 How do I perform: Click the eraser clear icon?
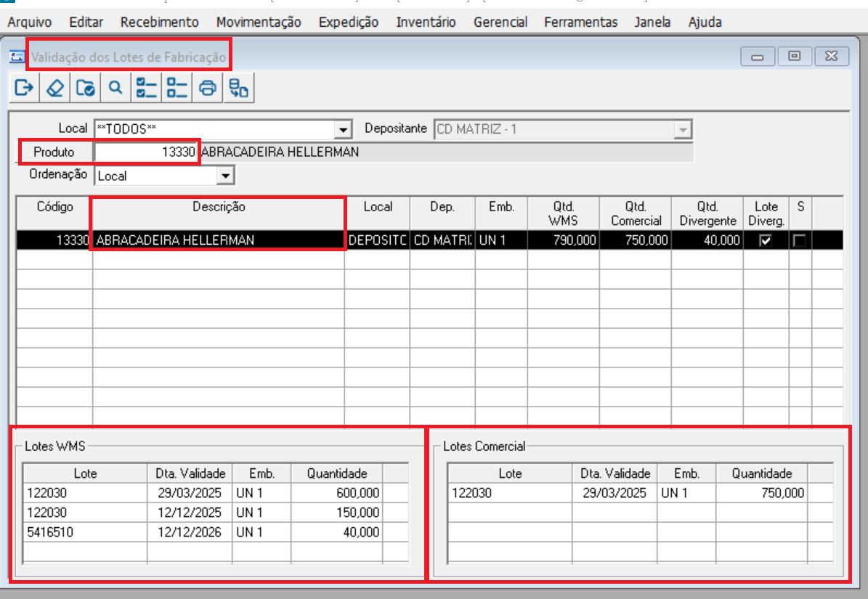click(x=54, y=88)
